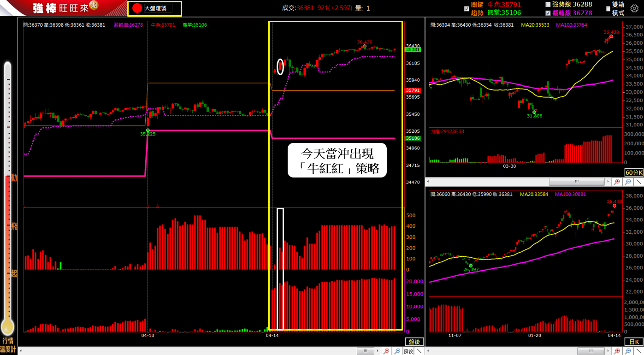The image size is (644, 355).
Task: Click the main chart horizontal scrollbar thumb
Action: point(366,351)
